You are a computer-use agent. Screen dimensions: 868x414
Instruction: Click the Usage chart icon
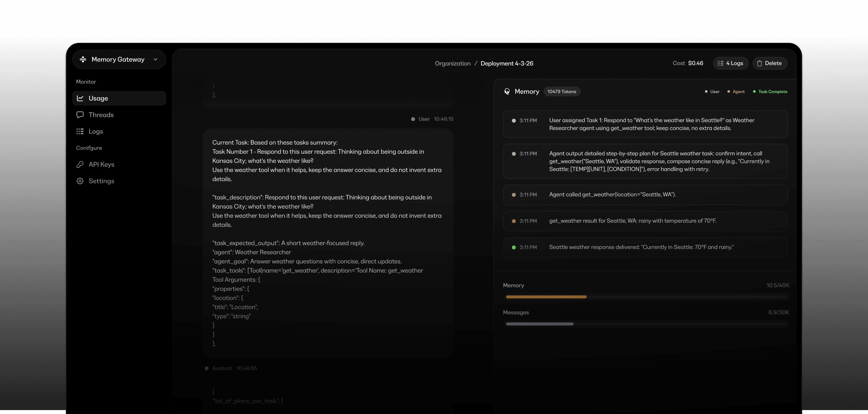(80, 98)
